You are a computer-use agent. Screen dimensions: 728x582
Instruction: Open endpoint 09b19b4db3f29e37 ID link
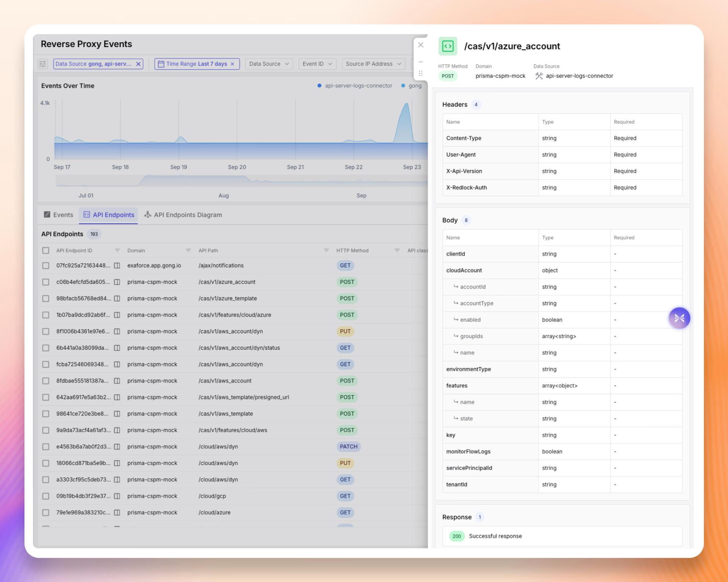point(83,496)
